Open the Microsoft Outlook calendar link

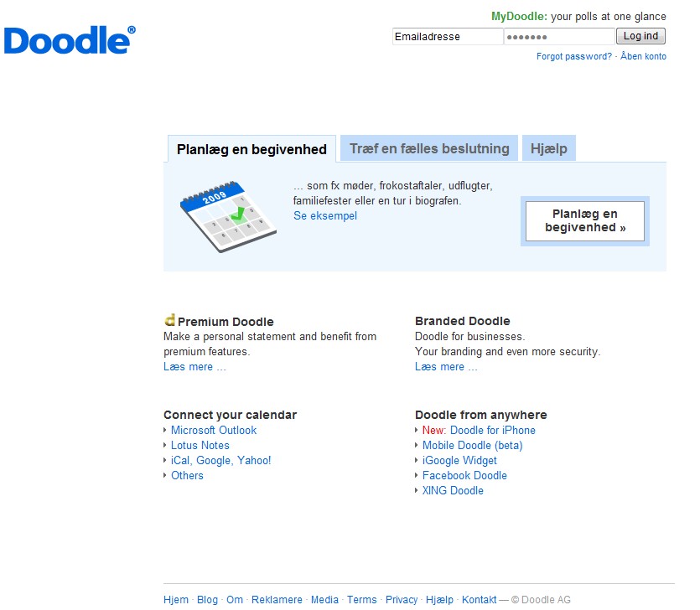pyautogui.click(x=214, y=431)
